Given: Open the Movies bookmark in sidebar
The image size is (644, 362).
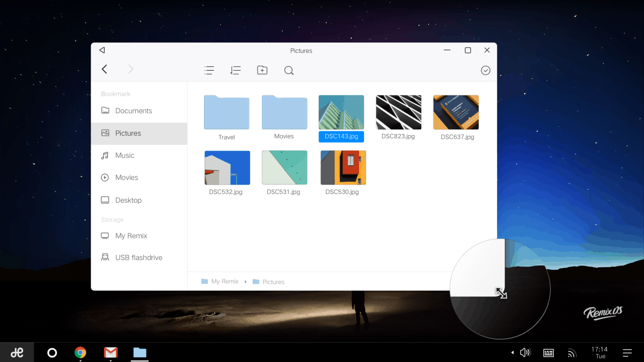Looking at the screenshot, I should pyautogui.click(x=127, y=178).
